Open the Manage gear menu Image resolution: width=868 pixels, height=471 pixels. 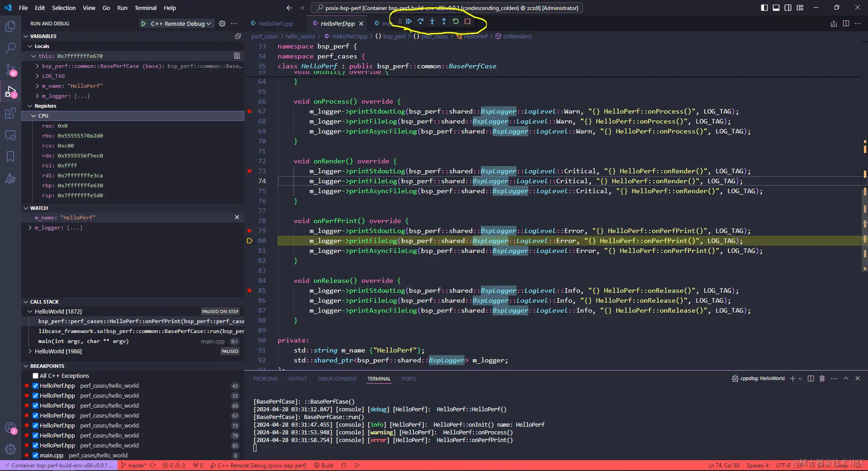coord(10,449)
